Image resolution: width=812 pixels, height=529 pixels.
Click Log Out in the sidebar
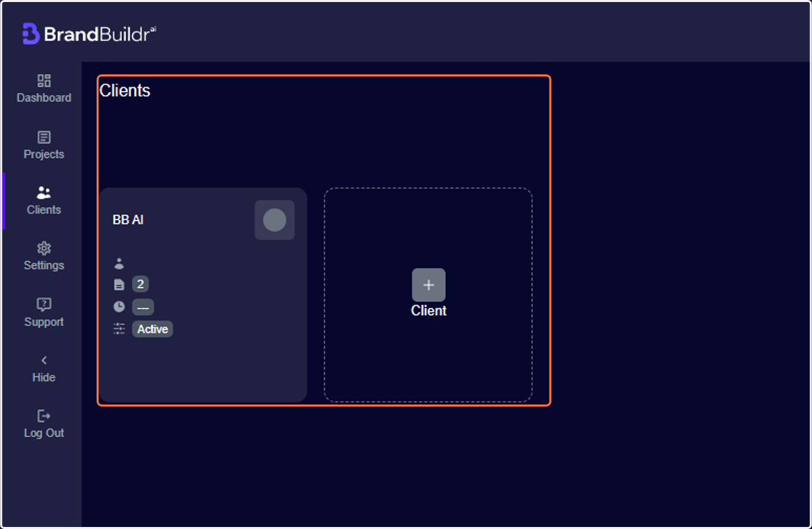[x=44, y=425]
